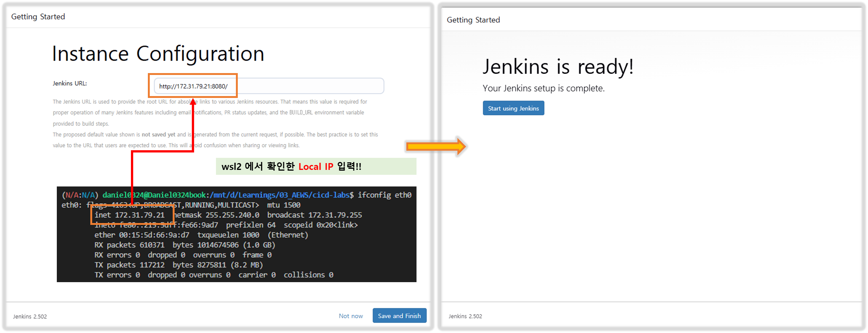Click the Start using Jenkins button
Image resolution: width=868 pixels, height=333 pixels.
(x=513, y=108)
